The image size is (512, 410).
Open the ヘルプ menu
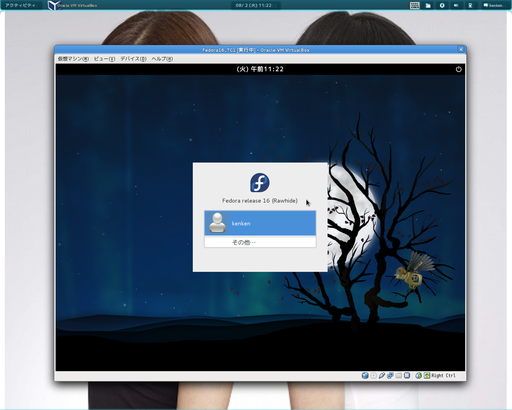162,59
